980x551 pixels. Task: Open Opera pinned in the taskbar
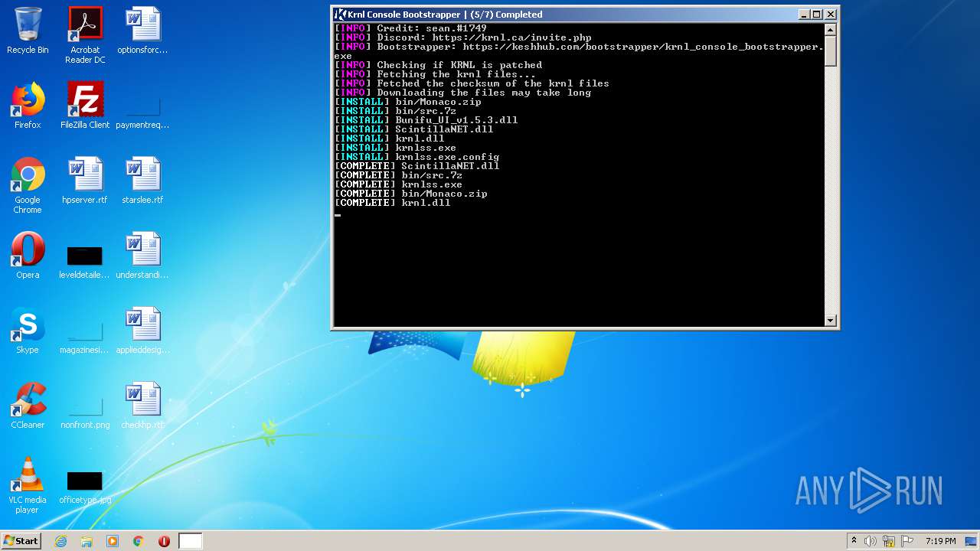pos(164,541)
